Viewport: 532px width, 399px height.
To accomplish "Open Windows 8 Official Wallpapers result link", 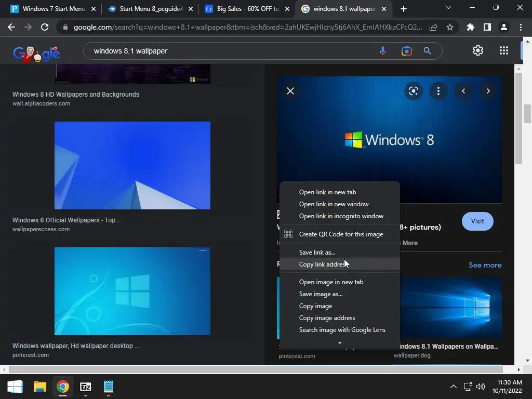I will 67,220.
